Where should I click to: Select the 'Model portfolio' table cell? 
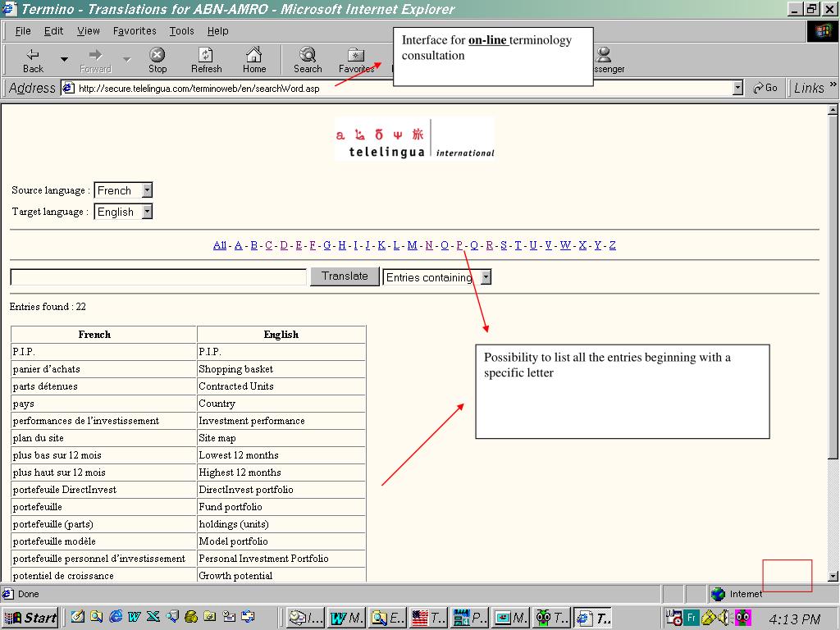(x=281, y=541)
